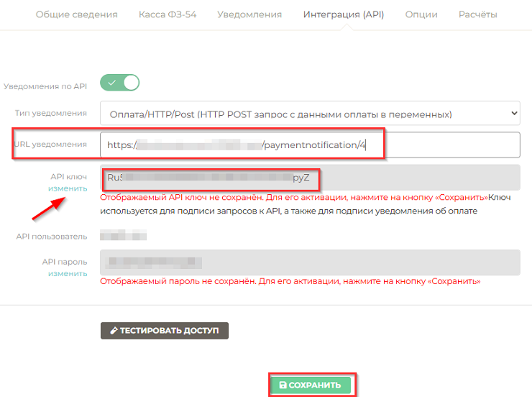Click the URL уведомления label
Viewport: 532px width, 397px height.
click(x=50, y=145)
